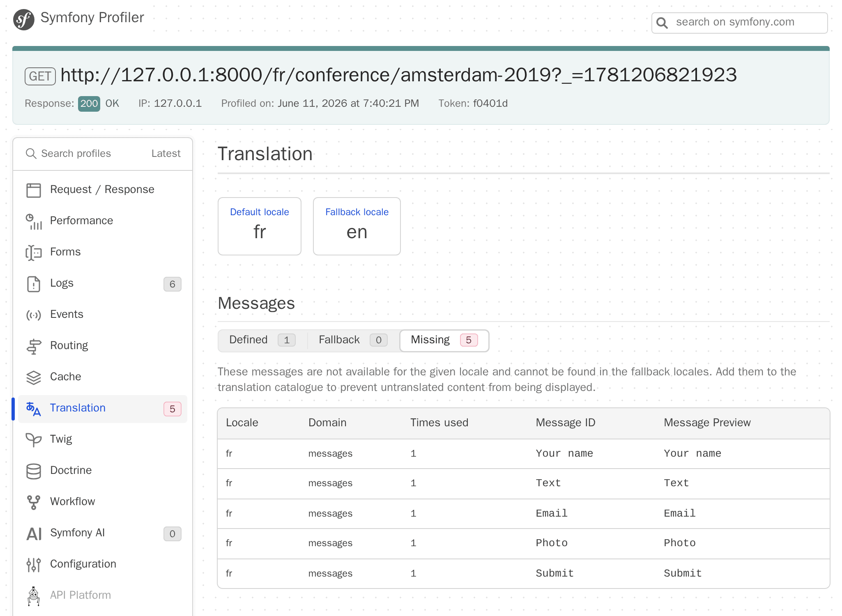
Task: Click the Symfony logo icon
Action: pyautogui.click(x=24, y=19)
